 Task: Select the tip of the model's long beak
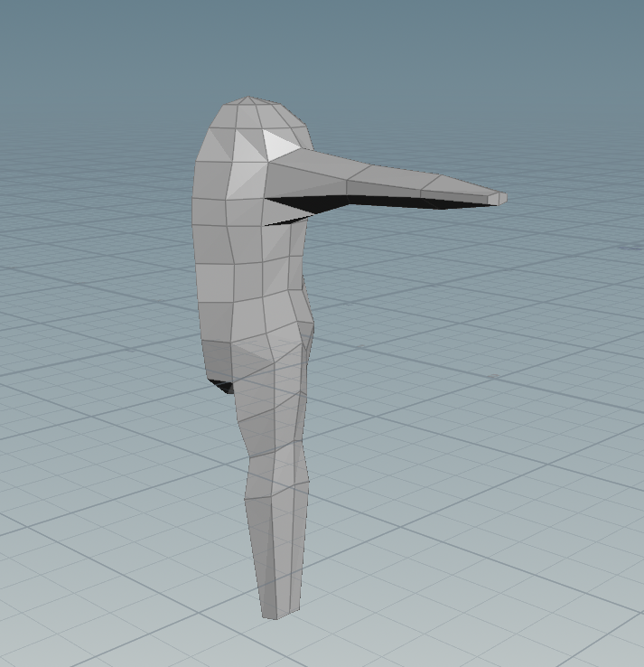pyautogui.click(x=499, y=198)
